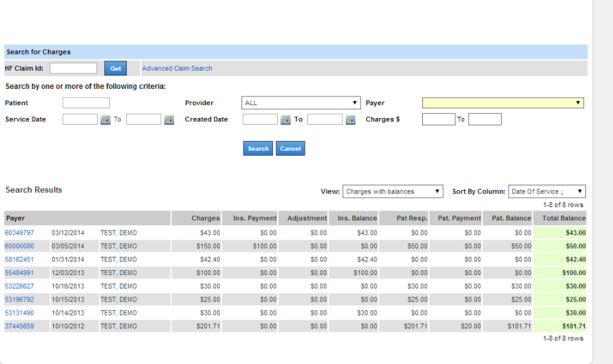Click the blue Search button
Image resolution: width=613 pixels, height=364 pixels.
click(x=258, y=148)
